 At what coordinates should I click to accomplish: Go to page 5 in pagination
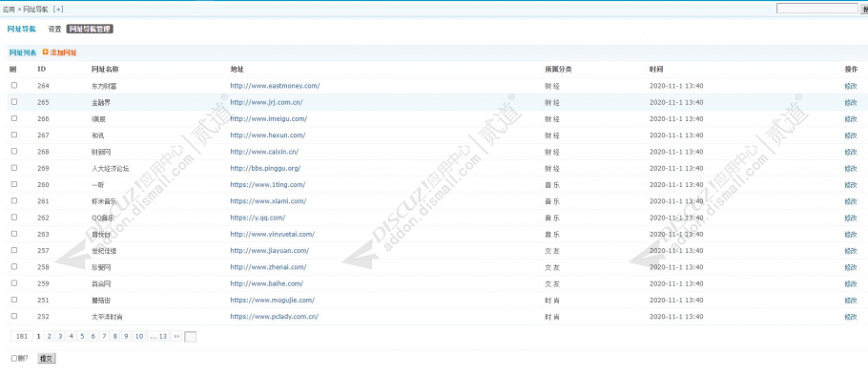tap(82, 336)
